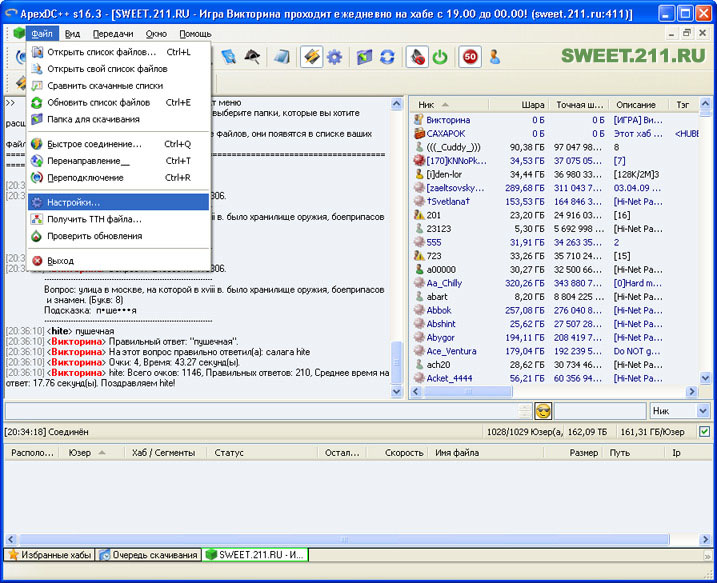Toggle the mute sounds speaker icon

(417, 57)
